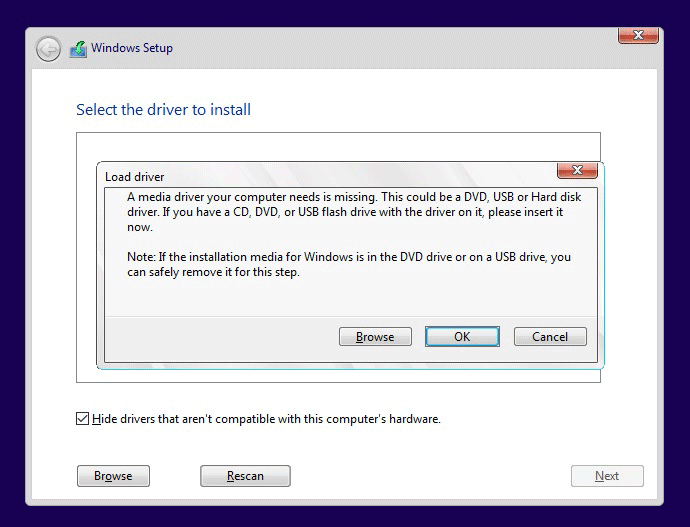Viewport: 690px width, 527px height.
Task: Cancel the Load driver dialog
Action: (x=550, y=337)
